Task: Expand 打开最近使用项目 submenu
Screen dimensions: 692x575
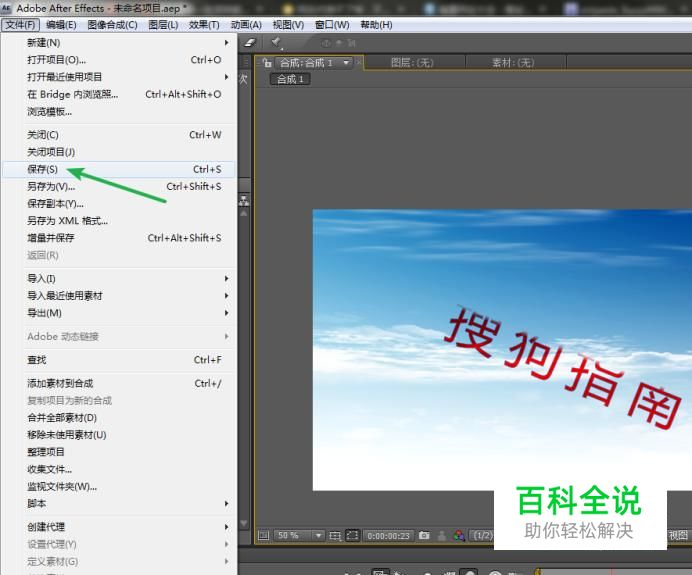Action: pos(119,77)
